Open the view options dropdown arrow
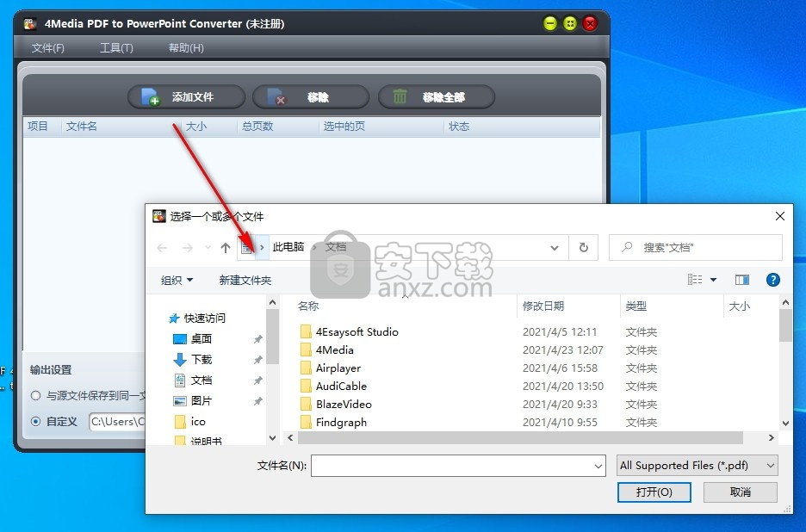This screenshot has height=532, width=806. point(714,280)
